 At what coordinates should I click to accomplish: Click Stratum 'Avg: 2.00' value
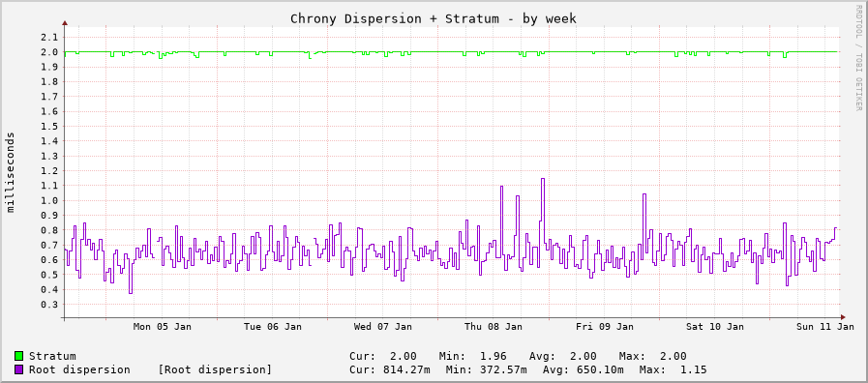[x=563, y=356]
